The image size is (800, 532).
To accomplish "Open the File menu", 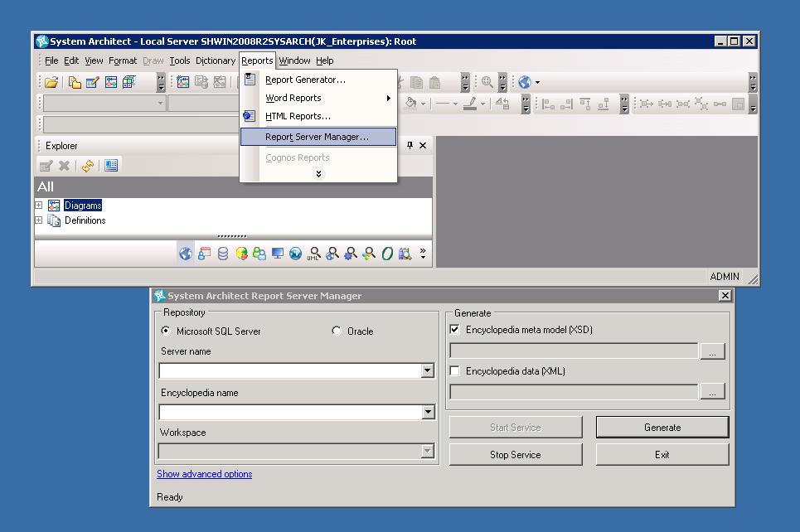I will pyautogui.click(x=51, y=60).
